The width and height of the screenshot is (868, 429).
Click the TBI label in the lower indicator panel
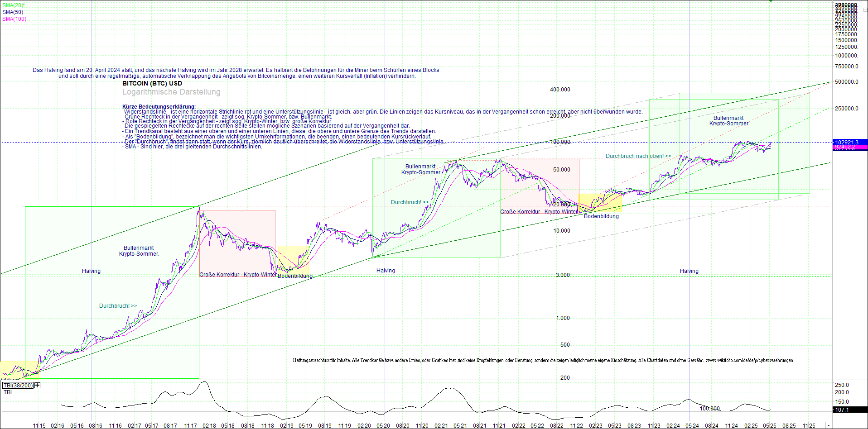tap(7, 392)
